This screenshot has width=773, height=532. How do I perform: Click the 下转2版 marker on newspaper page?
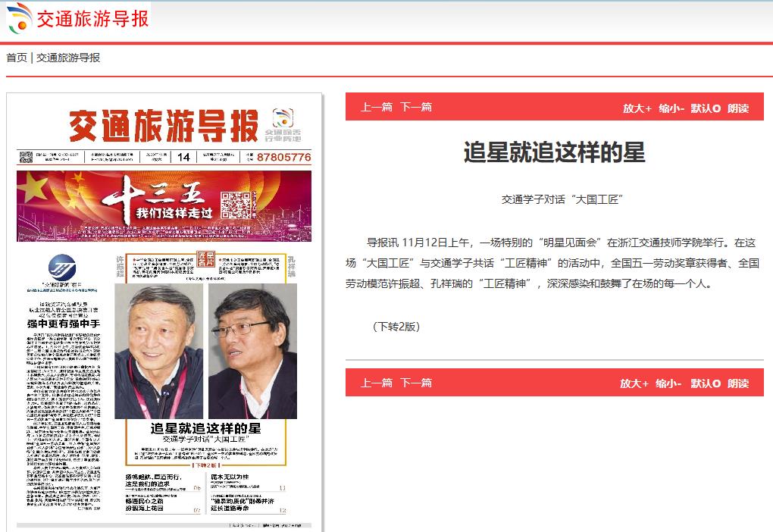[x=205, y=465]
